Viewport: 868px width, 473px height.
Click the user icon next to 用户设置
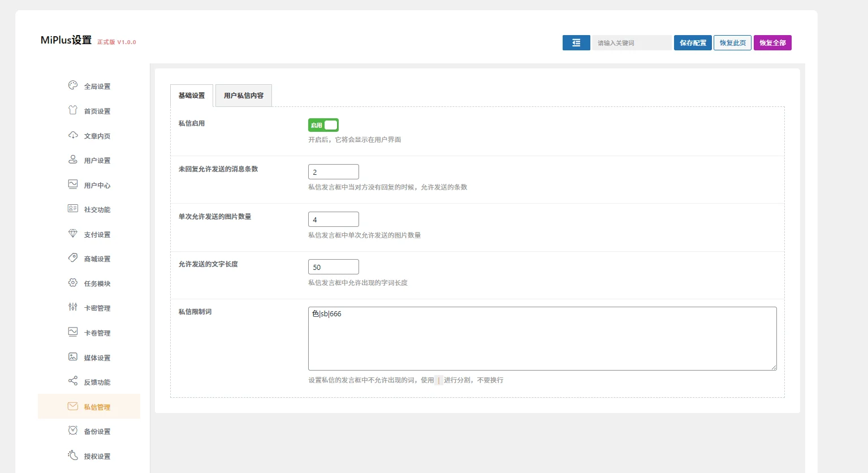(x=73, y=160)
